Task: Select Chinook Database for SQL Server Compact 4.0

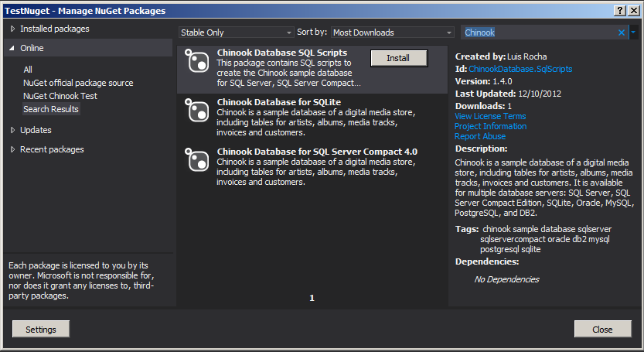Action: point(312,166)
